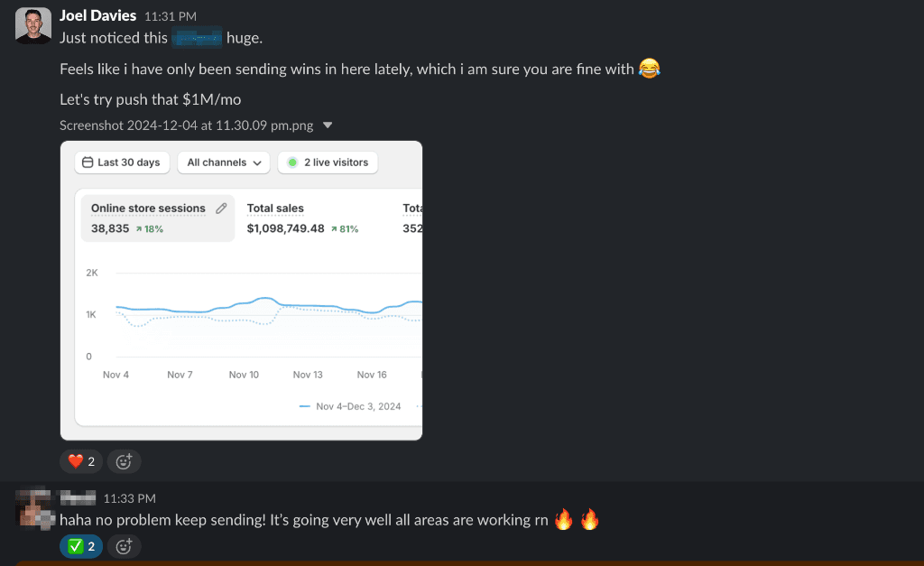Collapse the screenshot attachment with the triangle
This screenshot has height=566, width=924.
point(328,125)
